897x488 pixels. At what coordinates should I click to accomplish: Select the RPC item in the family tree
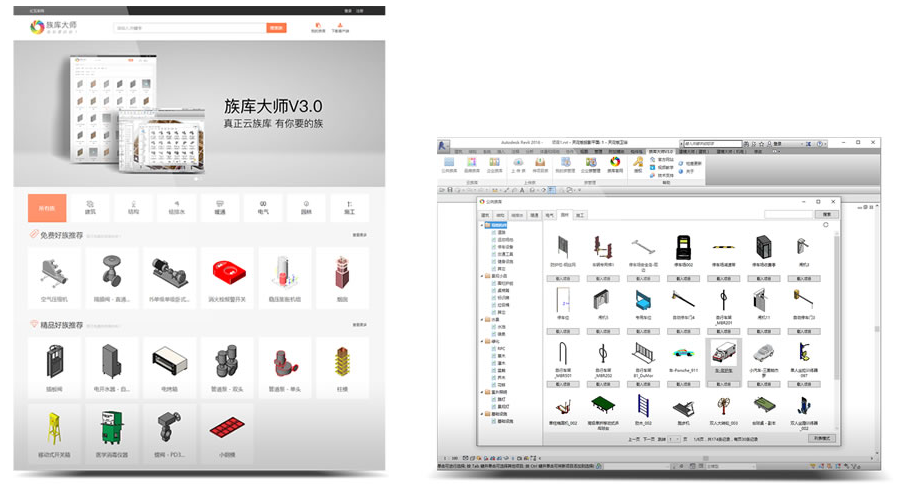[x=502, y=348]
